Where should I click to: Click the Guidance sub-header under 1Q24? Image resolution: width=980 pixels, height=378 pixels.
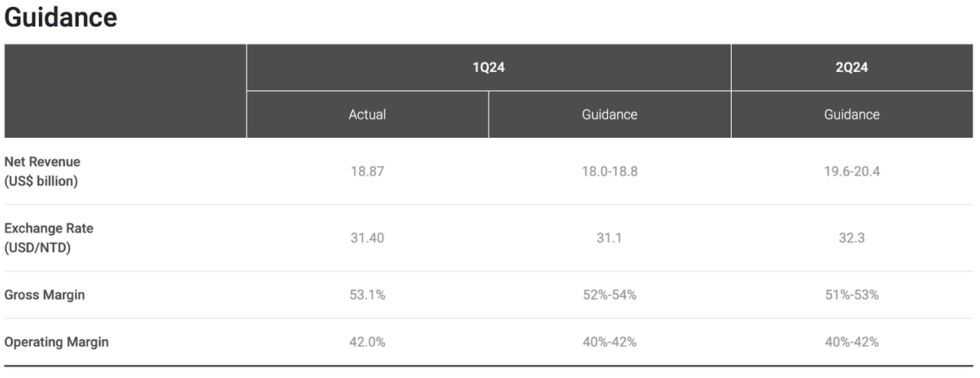tap(609, 115)
